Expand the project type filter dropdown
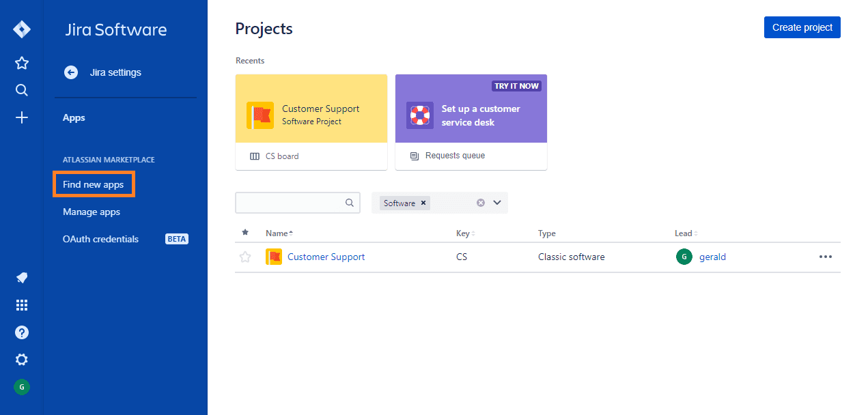The image size is (868, 415). [x=497, y=203]
